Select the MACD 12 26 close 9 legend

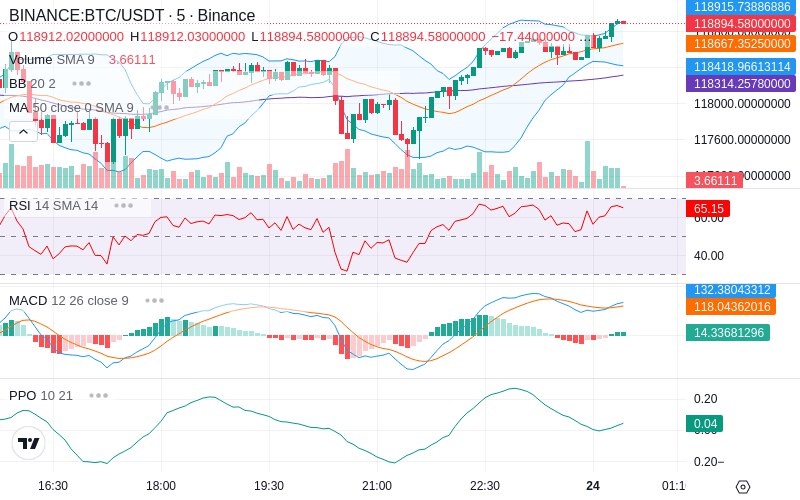(69, 300)
